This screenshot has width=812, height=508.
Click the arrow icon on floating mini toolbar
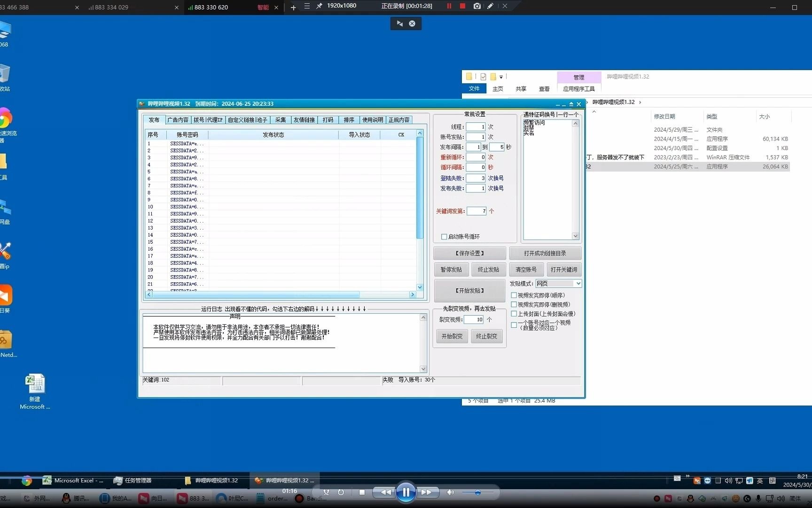(399, 24)
